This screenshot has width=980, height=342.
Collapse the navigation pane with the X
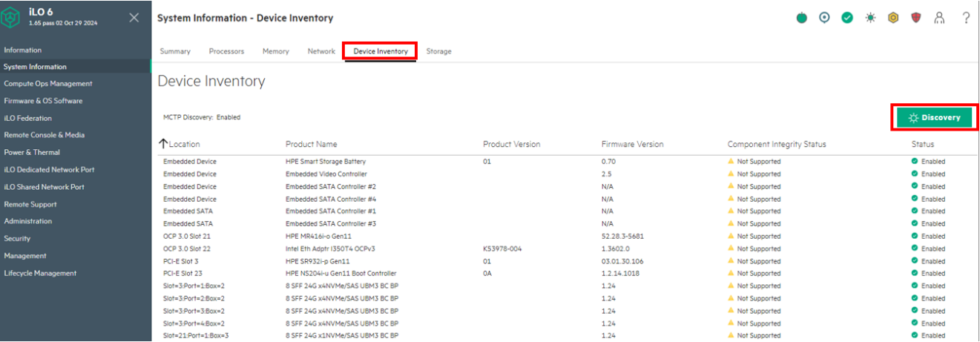tap(134, 18)
